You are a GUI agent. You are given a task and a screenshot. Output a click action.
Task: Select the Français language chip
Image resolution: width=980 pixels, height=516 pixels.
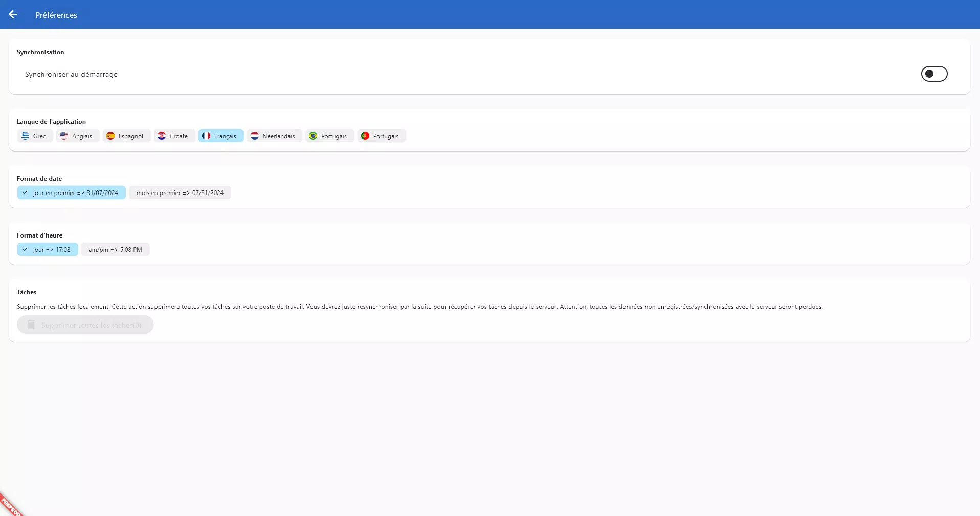point(221,136)
